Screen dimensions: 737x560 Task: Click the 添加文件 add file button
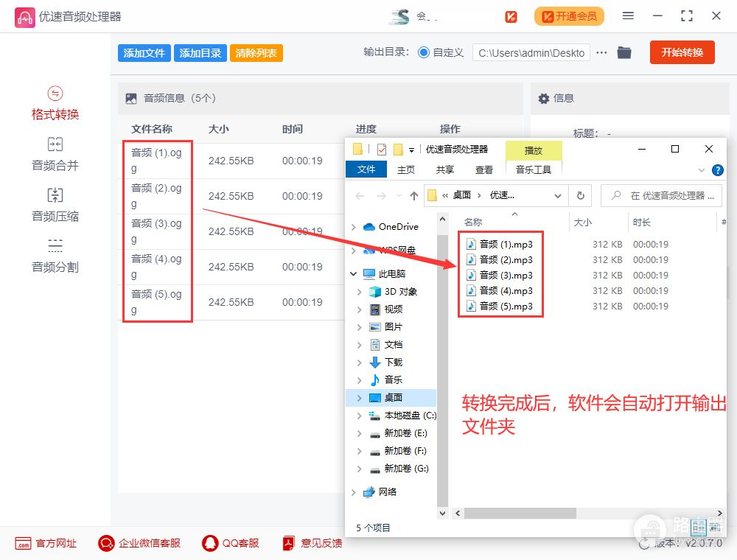[x=144, y=53]
